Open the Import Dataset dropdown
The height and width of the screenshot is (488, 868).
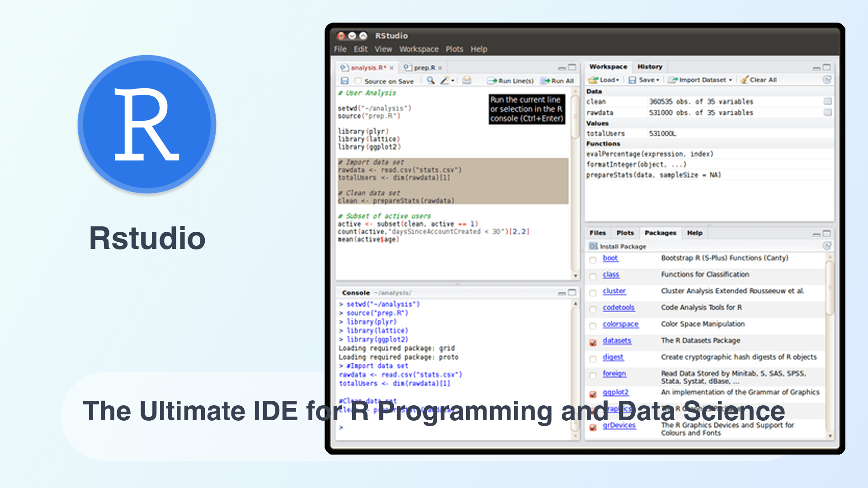(700, 80)
